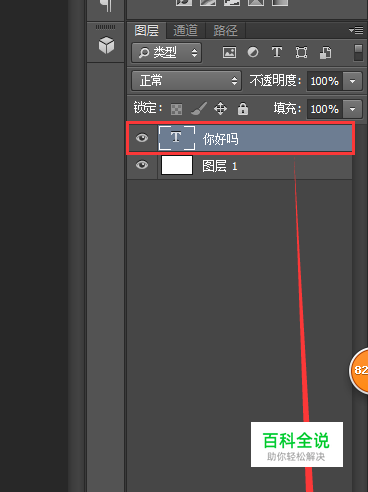Select the 你好吗 layer name
Screen dimensions: 368x492
coord(221,139)
